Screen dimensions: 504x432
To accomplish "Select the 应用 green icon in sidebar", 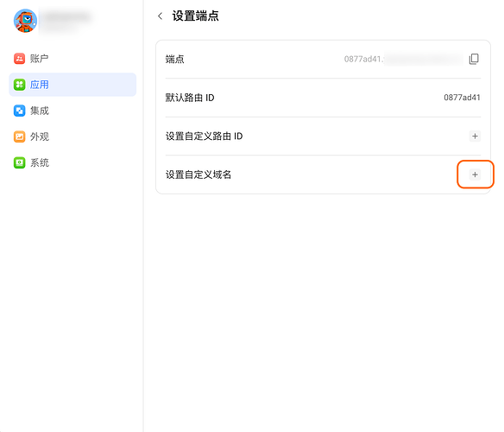I will [19, 85].
